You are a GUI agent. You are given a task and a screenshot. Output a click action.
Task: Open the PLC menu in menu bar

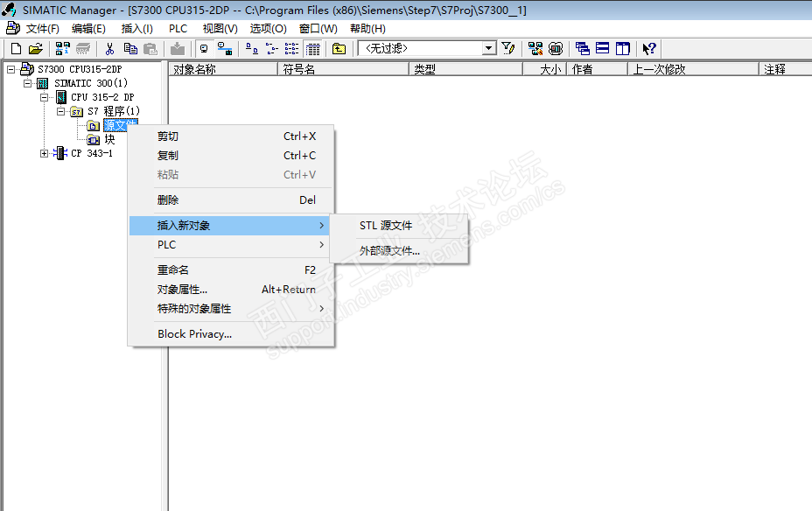pos(178,29)
